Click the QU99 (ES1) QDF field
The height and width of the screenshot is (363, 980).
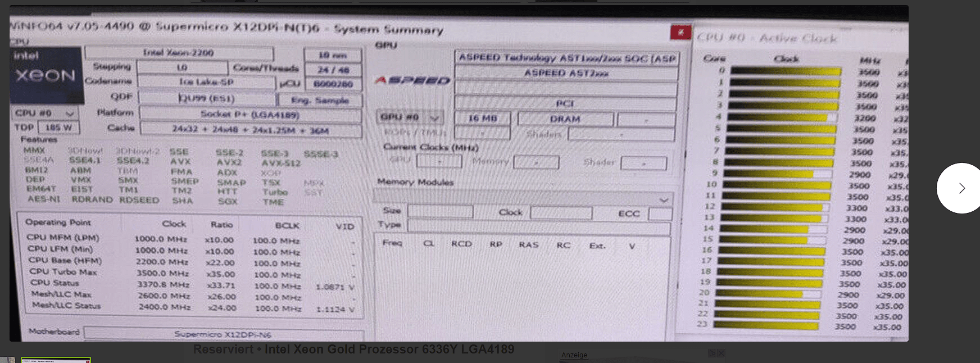point(207,98)
